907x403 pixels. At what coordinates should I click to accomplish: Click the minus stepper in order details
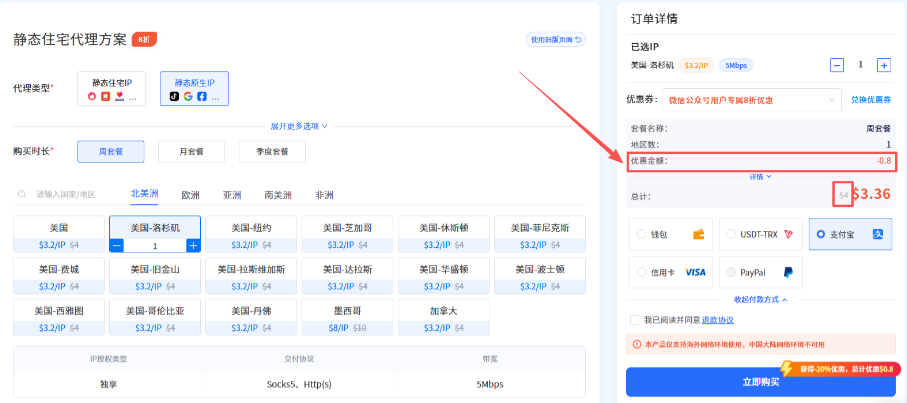(836, 65)
